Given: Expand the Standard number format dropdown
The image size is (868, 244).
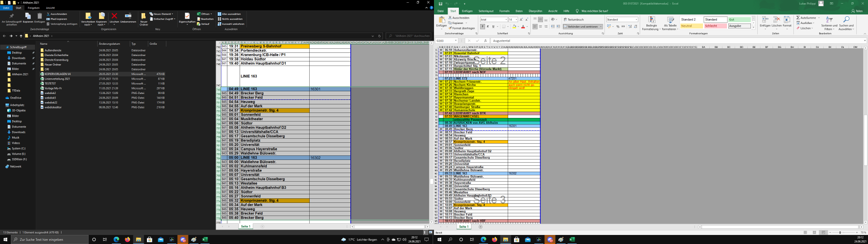Looking at the screenshot, I should pos(636,20).
